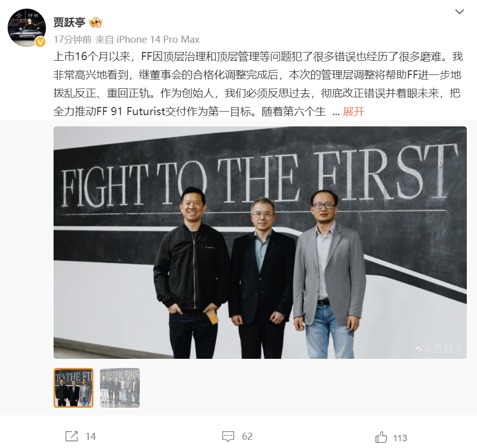Click the comment count 62
This screenshot has height=448, width=477.
pos(247,436)
